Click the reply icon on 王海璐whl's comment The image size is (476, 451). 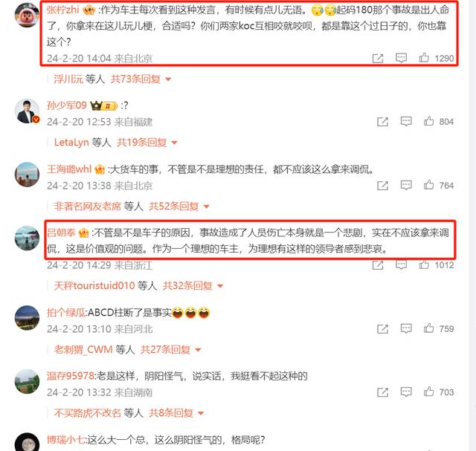pyautogui.click(x=406, y=185)
